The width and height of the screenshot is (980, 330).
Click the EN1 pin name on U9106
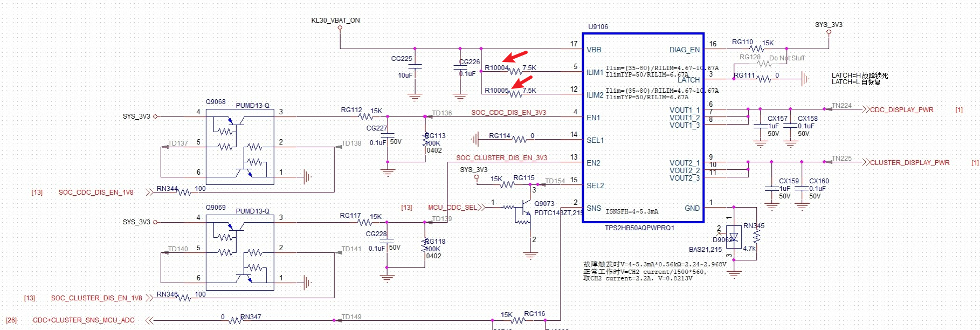[x=593, y=118]
